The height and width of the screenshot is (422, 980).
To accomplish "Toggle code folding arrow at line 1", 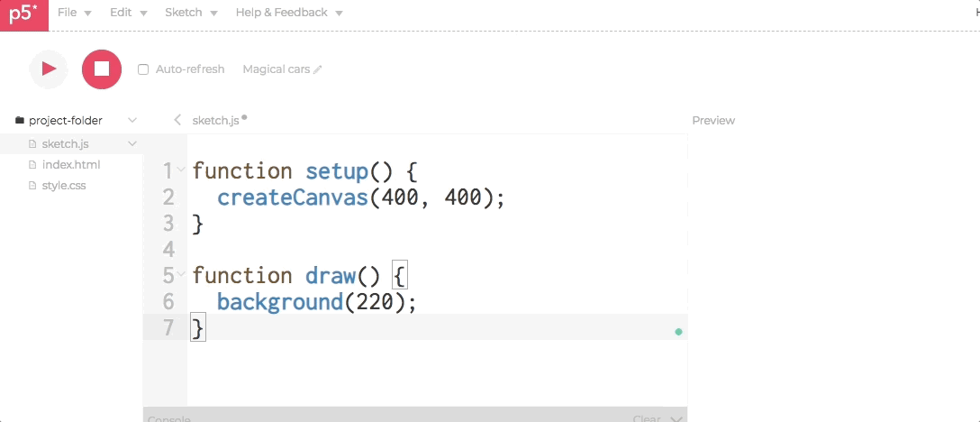I will [x=182, y=169].
